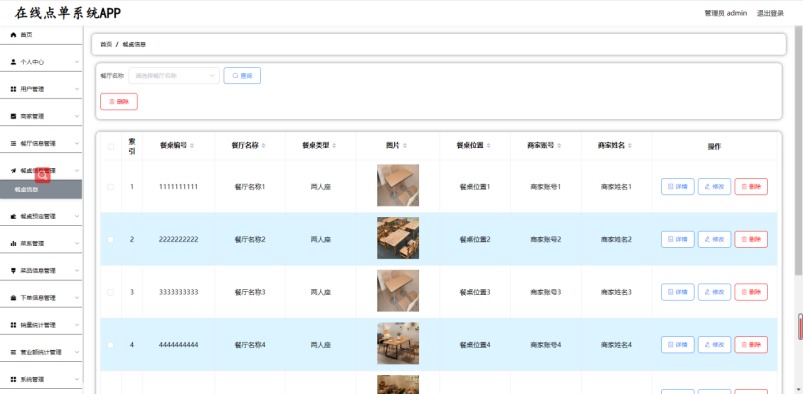Open 详情 for 餐厅名称3 row
Screen dimensions: 803x394
678,292
